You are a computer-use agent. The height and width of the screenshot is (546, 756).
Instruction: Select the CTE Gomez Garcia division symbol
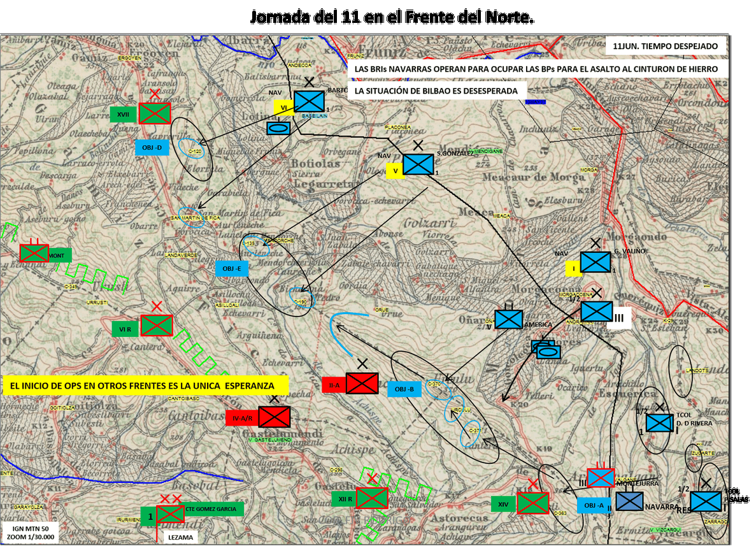tap(169, 514)
